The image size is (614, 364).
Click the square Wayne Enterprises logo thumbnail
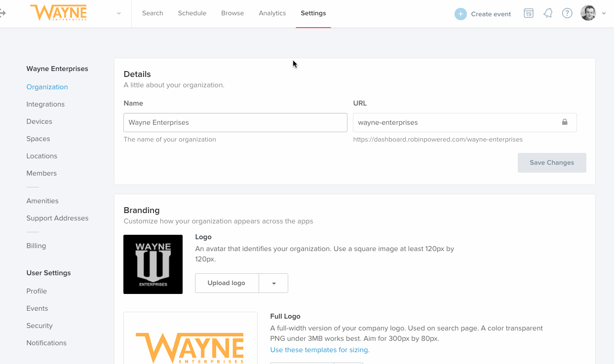153,264
